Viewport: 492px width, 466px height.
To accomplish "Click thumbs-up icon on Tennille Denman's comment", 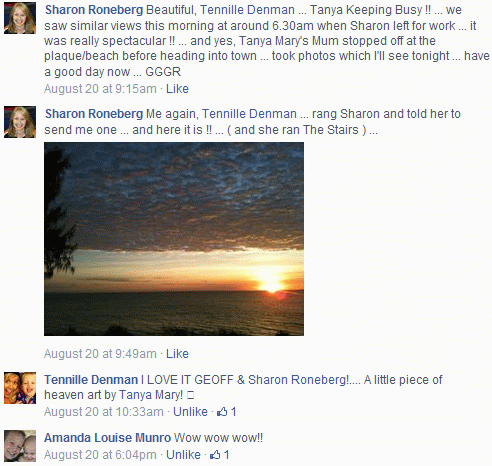I will point(222,412).
